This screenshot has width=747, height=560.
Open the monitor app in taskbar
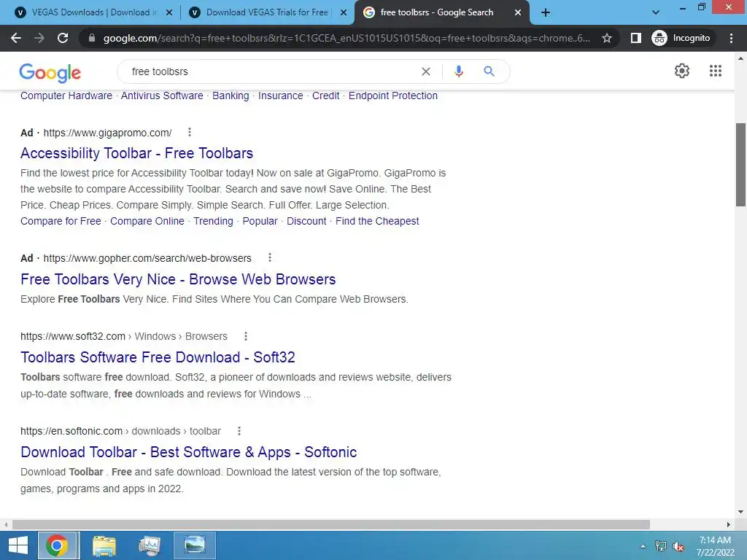click(150, 545)
